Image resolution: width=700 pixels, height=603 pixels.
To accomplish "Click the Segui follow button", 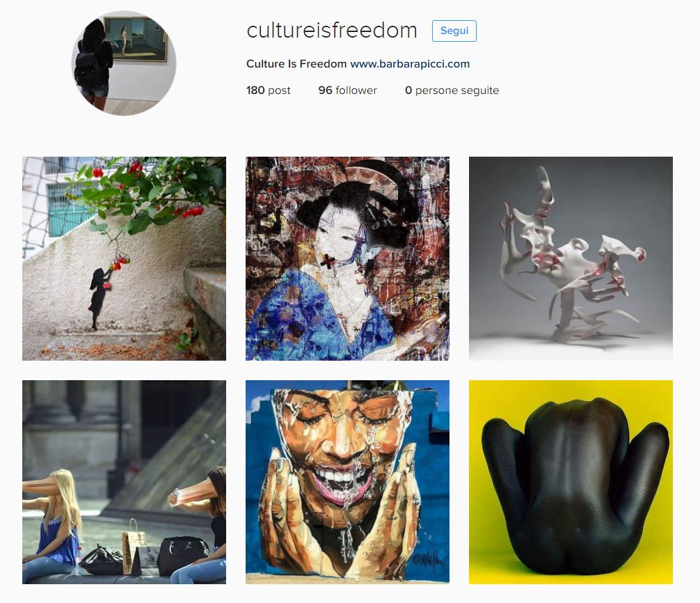I will pyautogui.click(x=454, y=31).
